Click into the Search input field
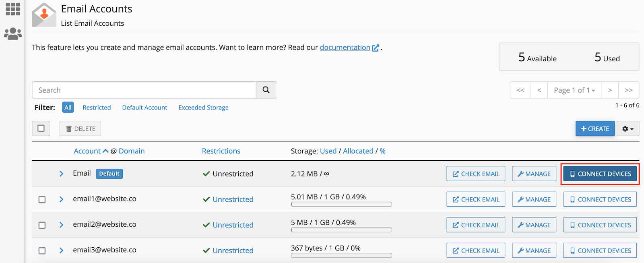Screen dimensions: 644x263 144,90
